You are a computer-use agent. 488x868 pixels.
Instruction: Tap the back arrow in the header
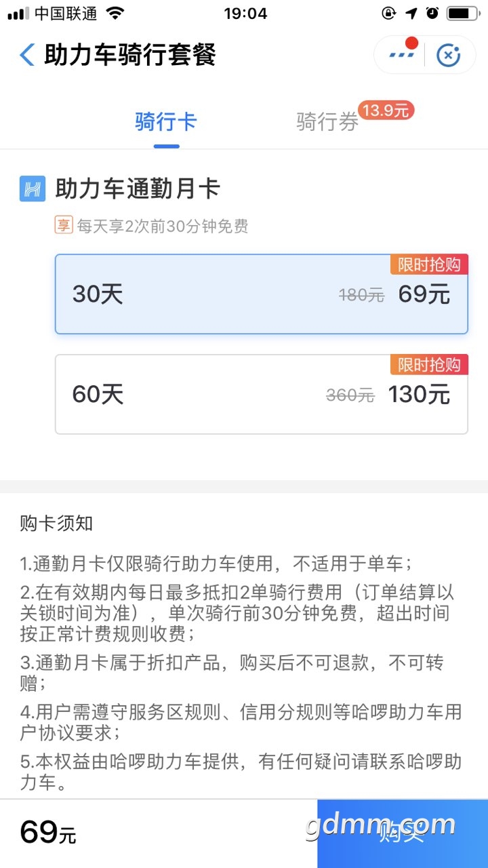tap(27, 55)
